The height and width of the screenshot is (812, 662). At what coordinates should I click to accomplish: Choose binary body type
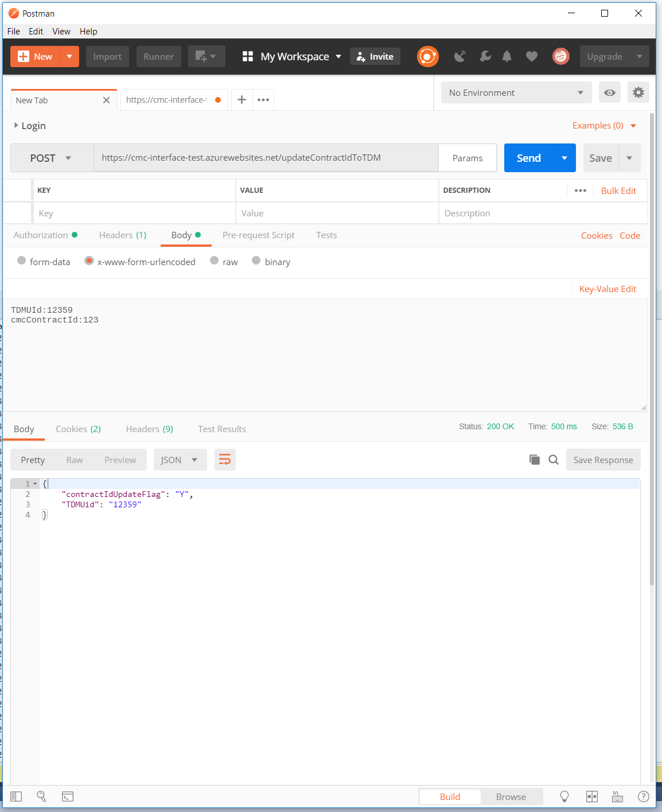[256, 261]
